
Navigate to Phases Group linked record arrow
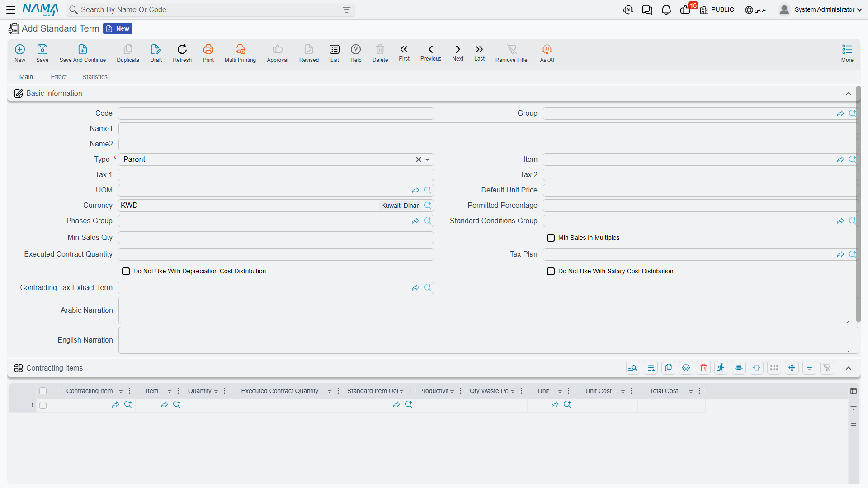coord(415,221)
